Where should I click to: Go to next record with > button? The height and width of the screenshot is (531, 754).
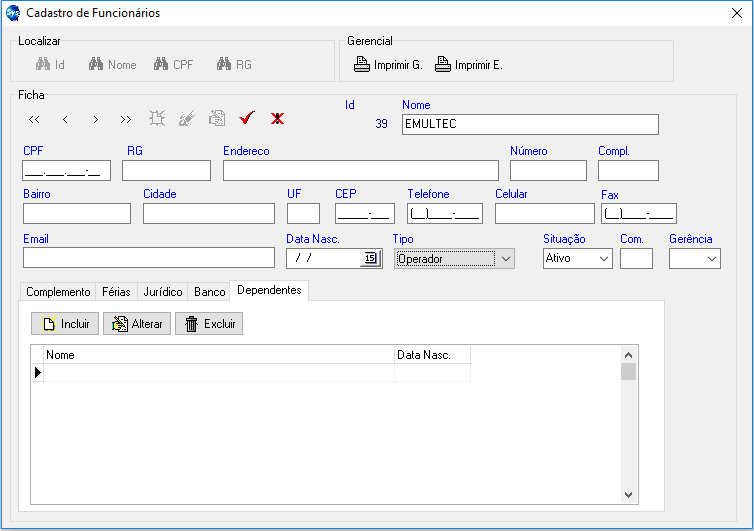coord(95,119)
